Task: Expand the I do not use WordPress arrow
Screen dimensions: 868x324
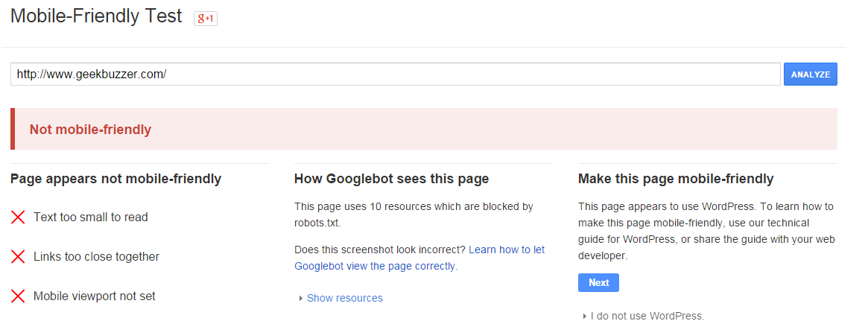Action: (585, 317)
